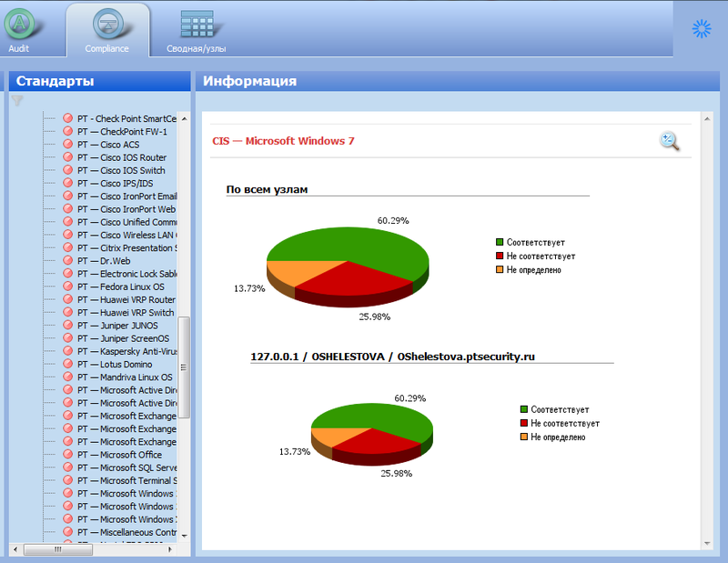Switch to the Compliance tab
Image resolution: width=728 pixels, height=563 pixels.
point(107,30)
